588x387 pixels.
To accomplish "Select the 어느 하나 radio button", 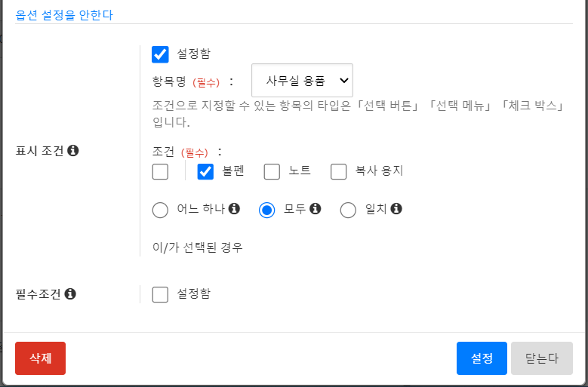I will pyautogui.click(x=160, y=210).
